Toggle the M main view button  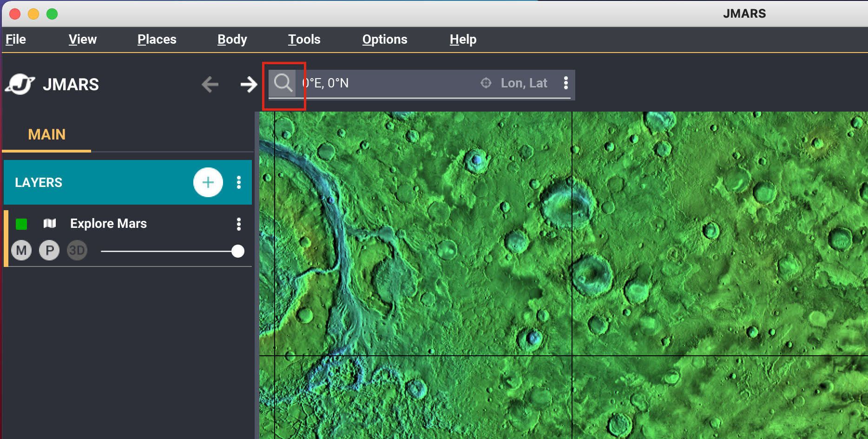coord(21,251)
